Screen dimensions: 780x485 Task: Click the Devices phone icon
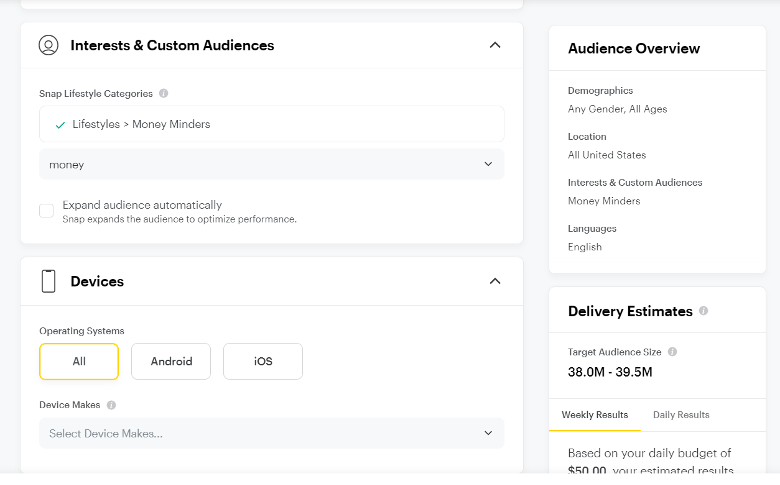pyautogui.click(x=48, y=281)
